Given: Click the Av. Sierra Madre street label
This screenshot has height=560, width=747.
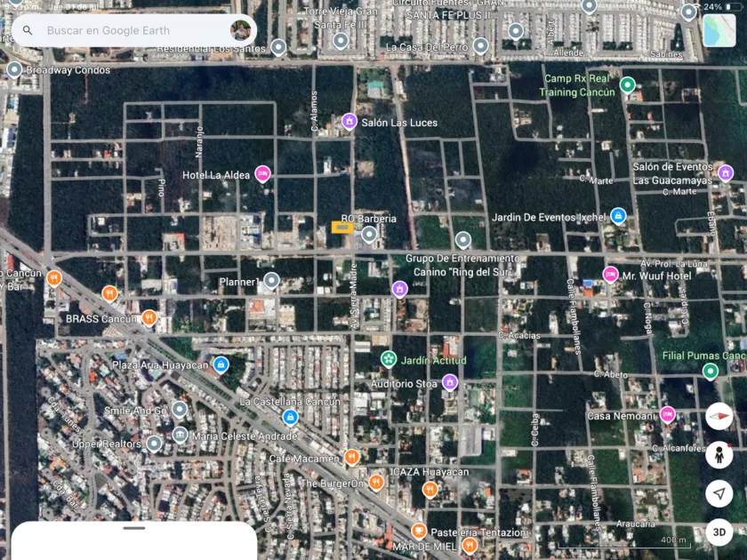Looking at the screenshot, I should point(354,296).
